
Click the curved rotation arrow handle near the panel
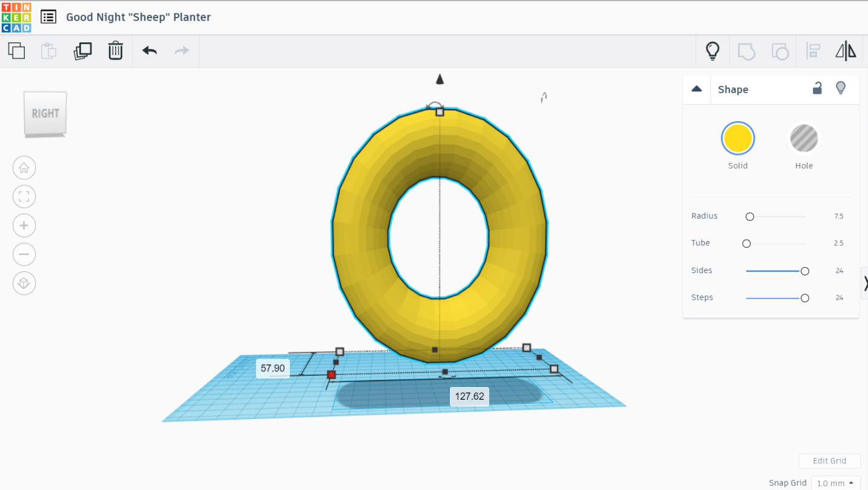pyautogui.click(x=544, y=98)
